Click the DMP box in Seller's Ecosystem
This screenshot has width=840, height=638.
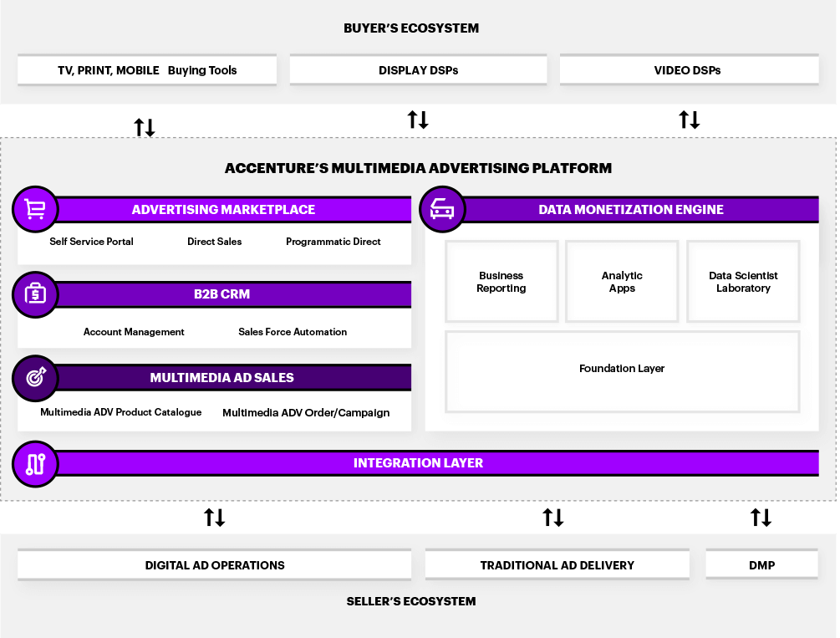pos(761,564)
